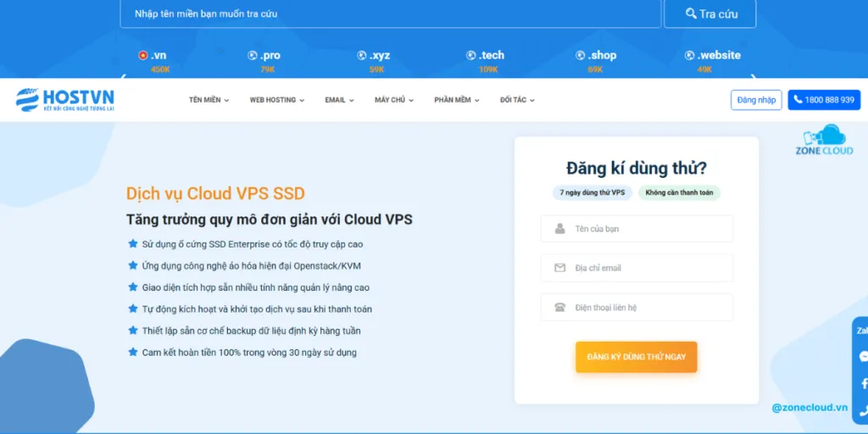Click the globe icon beside .website
The image size is (868, 434).
[689, 55]
